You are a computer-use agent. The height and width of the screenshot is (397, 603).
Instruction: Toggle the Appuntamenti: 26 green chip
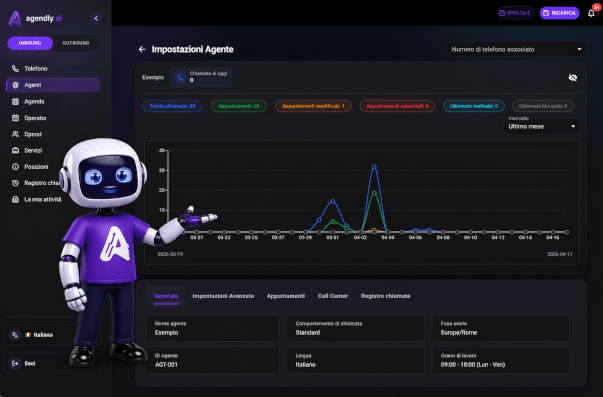pyautogui.click(x=239, y=106)
